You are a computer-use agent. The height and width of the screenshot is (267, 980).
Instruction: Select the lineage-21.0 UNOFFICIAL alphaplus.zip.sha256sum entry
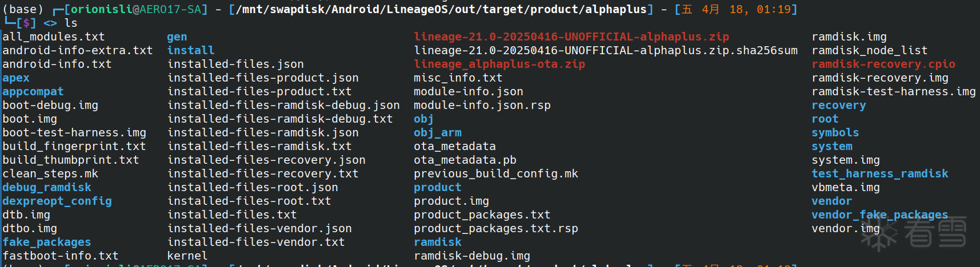pyautogui.click(x=605, y=50)
